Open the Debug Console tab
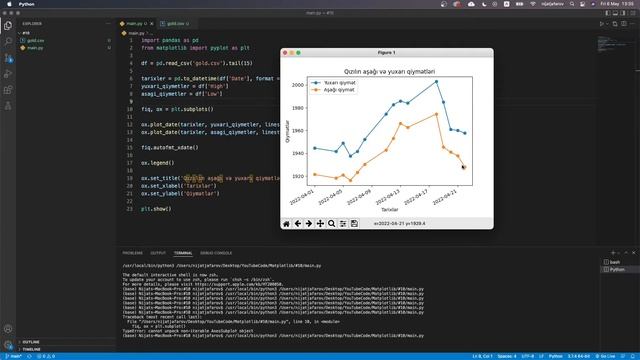 point(216,253)
